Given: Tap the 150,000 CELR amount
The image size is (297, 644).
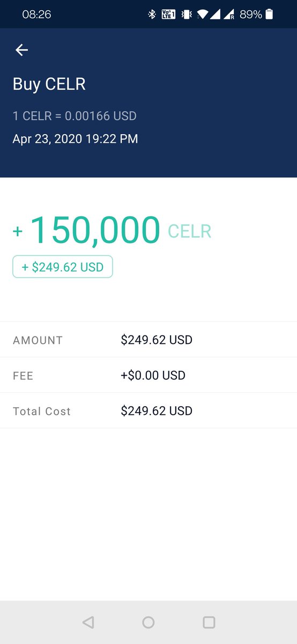Looking at the screenshot, I should point(121,231).
